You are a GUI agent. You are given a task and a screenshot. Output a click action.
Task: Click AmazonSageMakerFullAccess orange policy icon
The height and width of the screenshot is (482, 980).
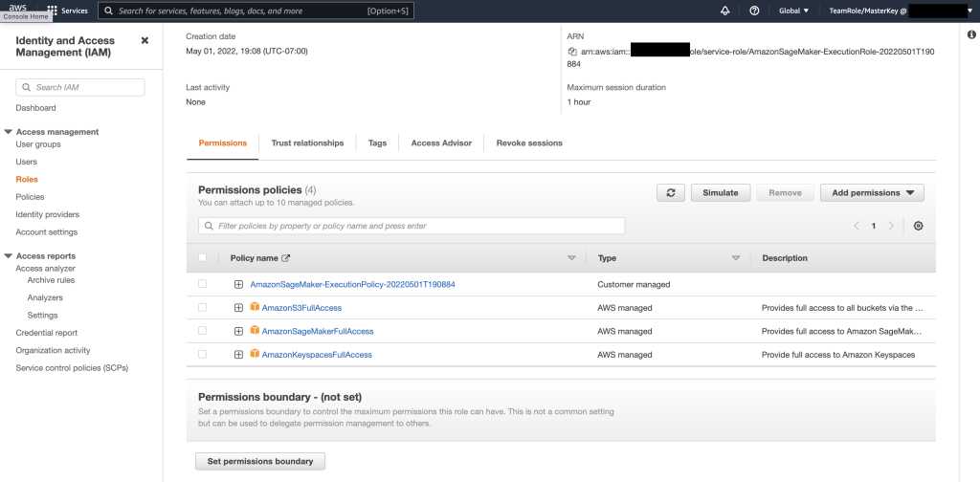[x=255, y=330]
